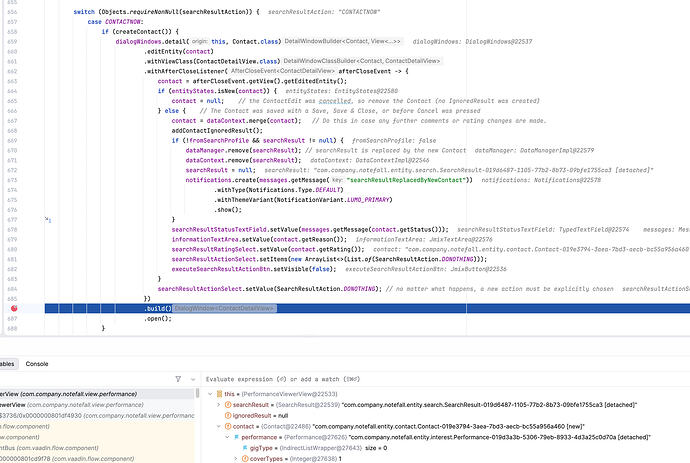
Task: Select the 's.flow.component)' frame row
Action: [x=97, y=426]
